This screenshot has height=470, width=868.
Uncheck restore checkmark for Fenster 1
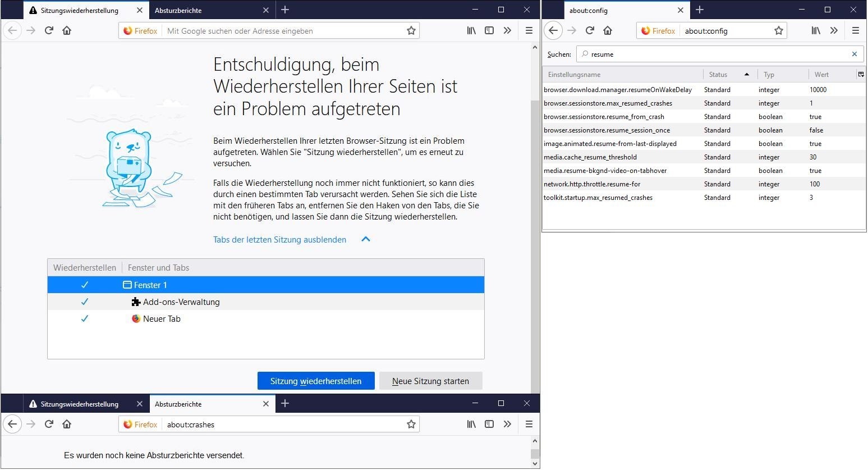tap(85, 285)
